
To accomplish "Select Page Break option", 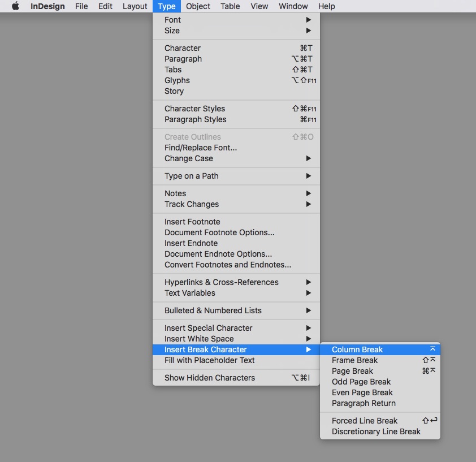I will (x=352, y=371).
